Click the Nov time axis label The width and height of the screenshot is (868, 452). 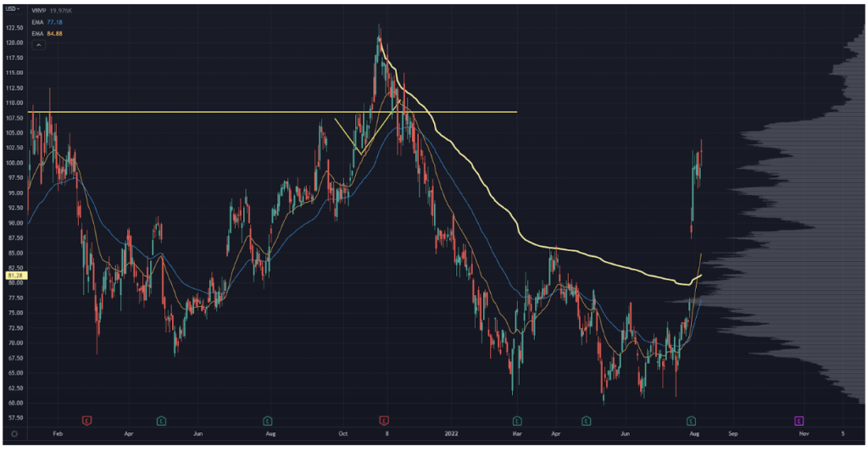click(804, 433)
